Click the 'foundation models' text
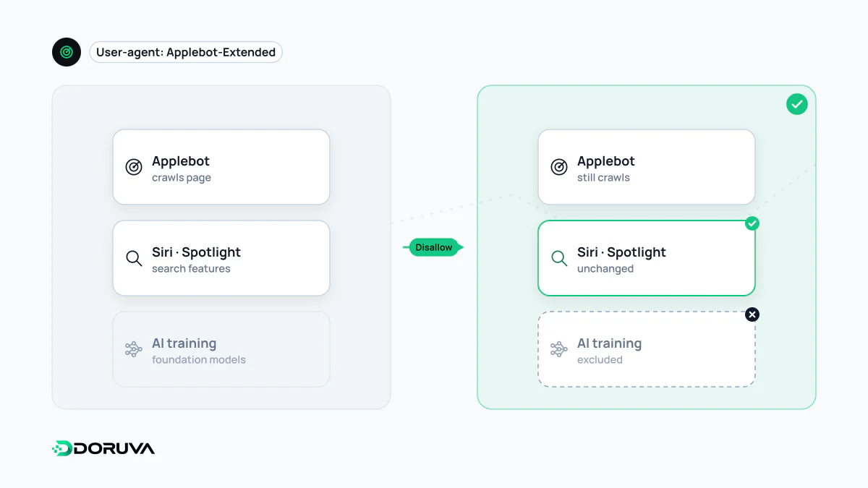The height and width of the screenshot is (488, 868). (x=199, y=360)
